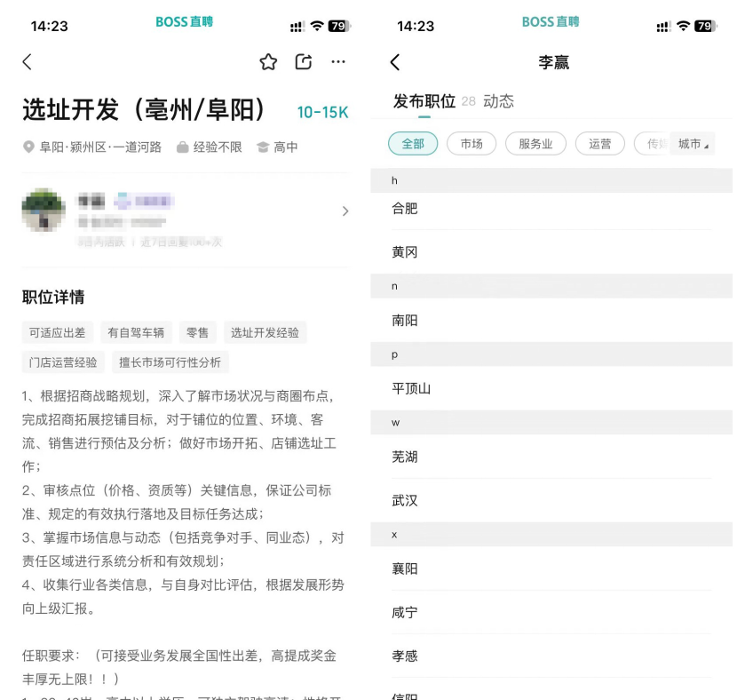Select the 发布职位 tab

(424, 101)
